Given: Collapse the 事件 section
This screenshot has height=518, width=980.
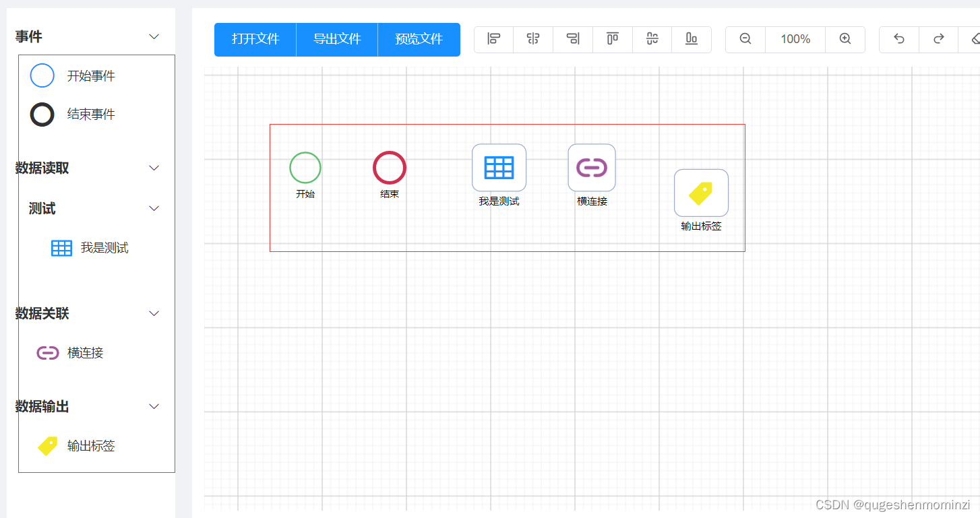Looking at the screenshot, I should [x=154, y=36].
